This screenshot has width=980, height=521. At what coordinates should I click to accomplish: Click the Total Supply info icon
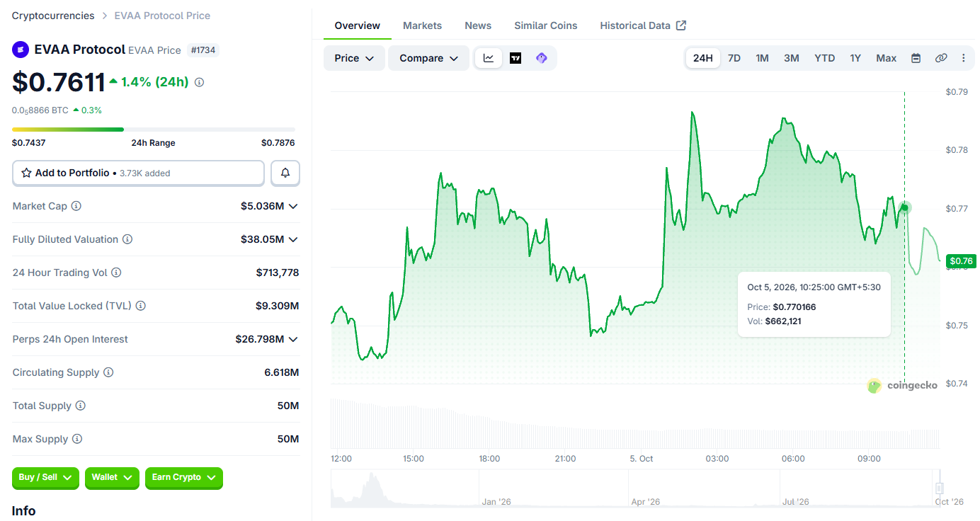tap(81, 406)
